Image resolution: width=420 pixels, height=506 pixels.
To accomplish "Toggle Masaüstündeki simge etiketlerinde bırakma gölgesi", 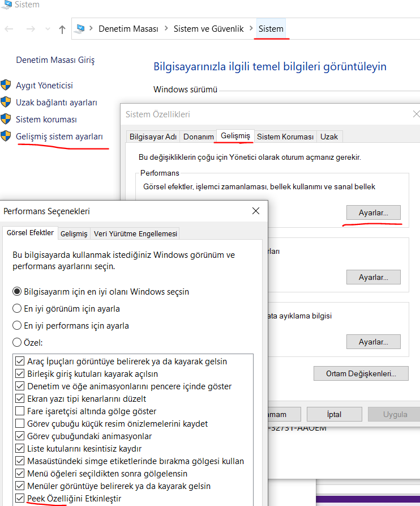I will point(20,461).
